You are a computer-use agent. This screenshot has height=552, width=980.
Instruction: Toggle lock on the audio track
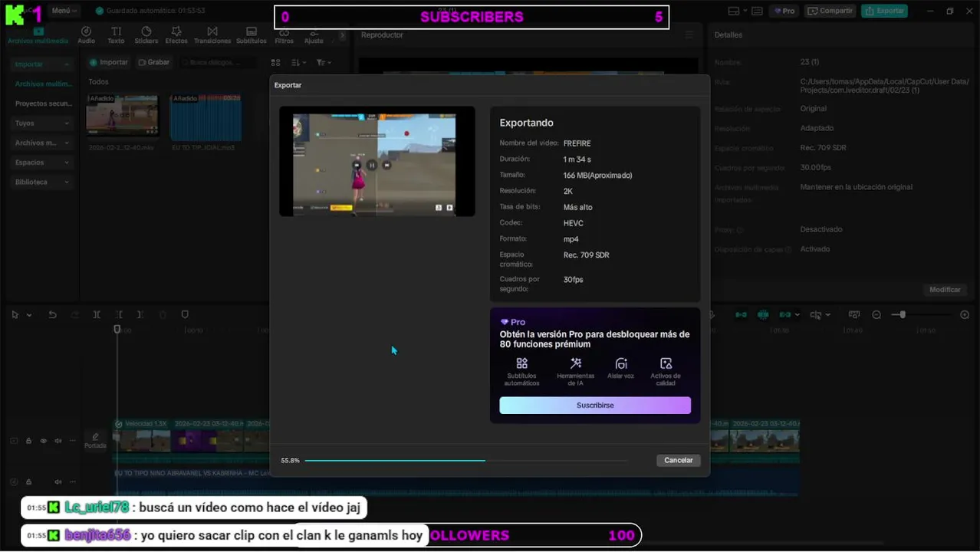[28, 482]
